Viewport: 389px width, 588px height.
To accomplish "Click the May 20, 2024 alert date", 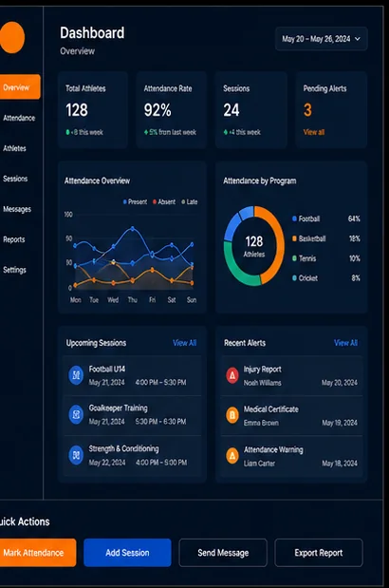I will (x=340, y=383).
